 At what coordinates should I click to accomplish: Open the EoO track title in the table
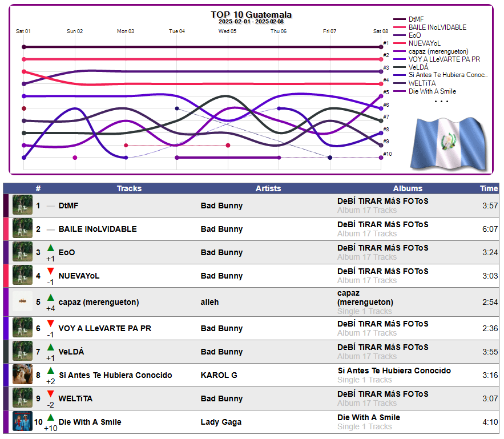tap(67, 252)
